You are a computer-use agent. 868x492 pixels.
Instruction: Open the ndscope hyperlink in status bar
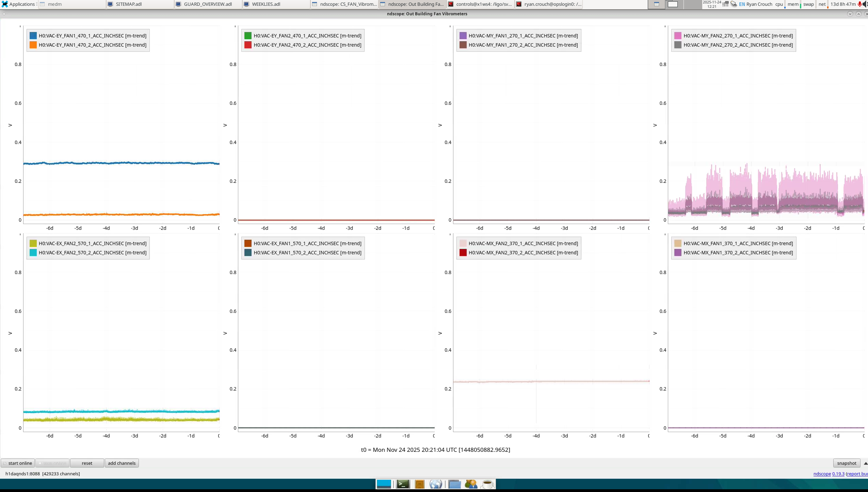pyautogui.click(x=822, y=474)
